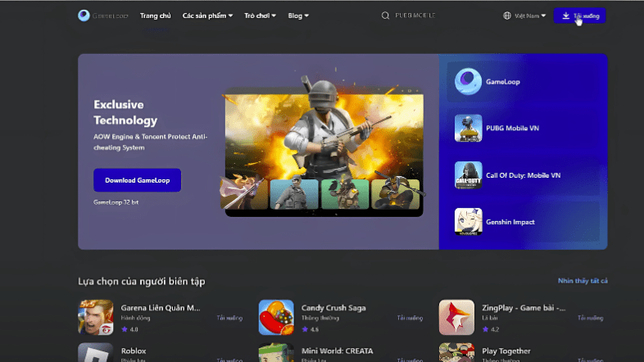Open the Mini World: CREATA game icon
The image size is (644, 362).
point(276,352)
